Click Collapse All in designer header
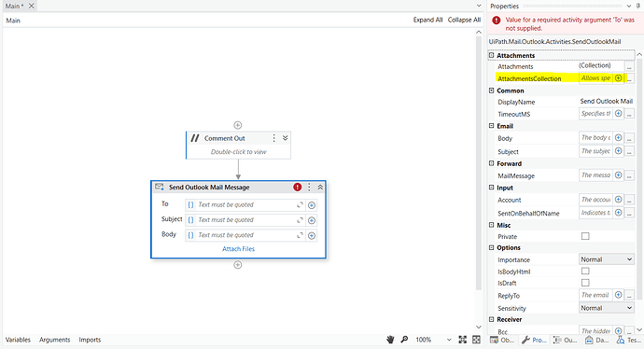This screenshot has width=644, height=349. pyautogui.click(x=464, y=20)
